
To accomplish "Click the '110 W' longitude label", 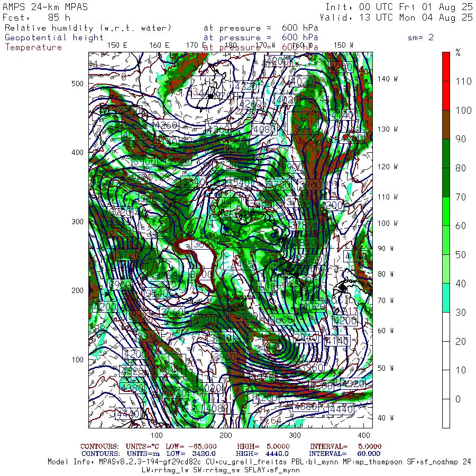I will pos(387,197).
